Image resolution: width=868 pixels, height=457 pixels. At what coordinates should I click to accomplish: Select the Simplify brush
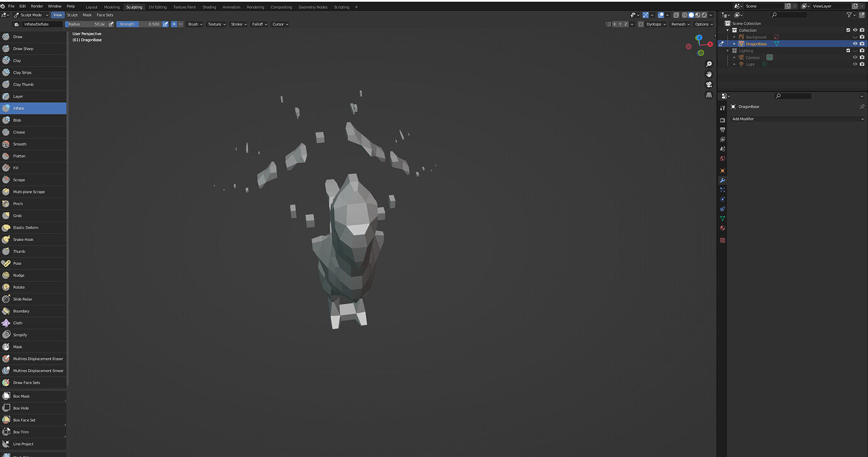tap(33, 335)
